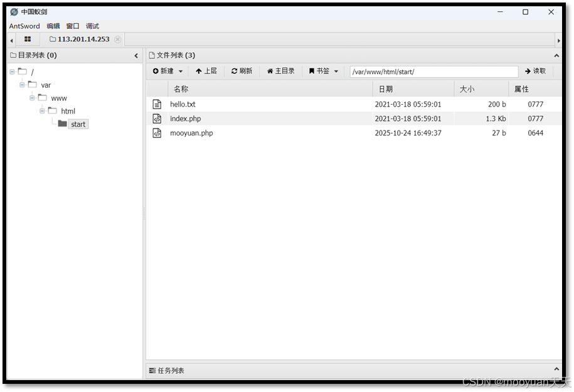This screenshot has width=574, height=392.
Task: Click hello.txt's 0777 permission cell
Action: click(535, 104)
